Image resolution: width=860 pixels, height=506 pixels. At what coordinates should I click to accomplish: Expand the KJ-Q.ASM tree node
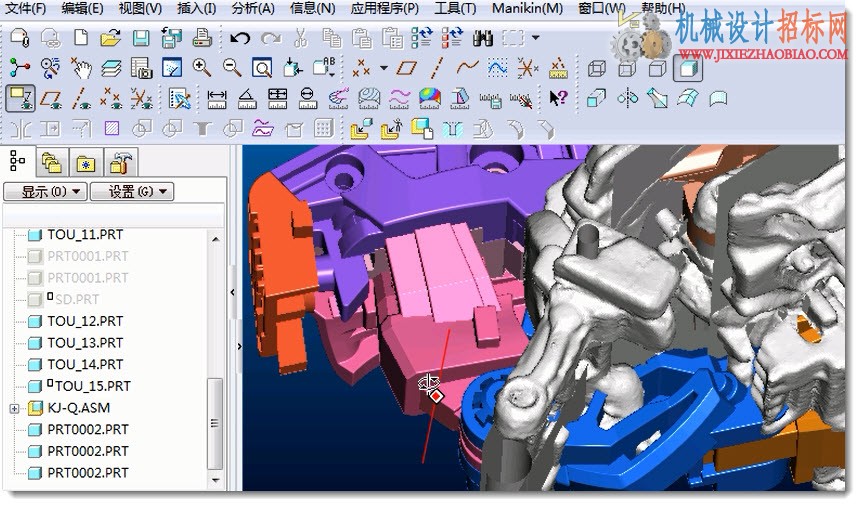(x=14, y=408)
